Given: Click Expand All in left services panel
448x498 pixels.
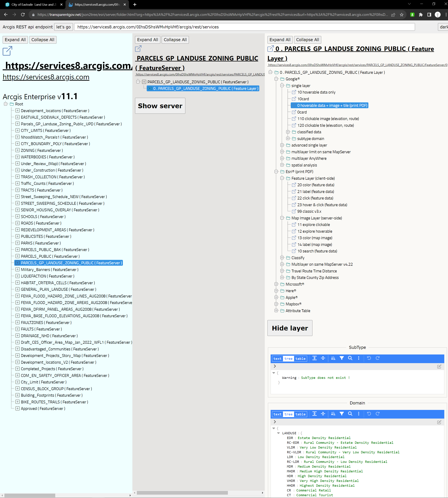Looking at the screenshot, I should click(x=15, y=40).
